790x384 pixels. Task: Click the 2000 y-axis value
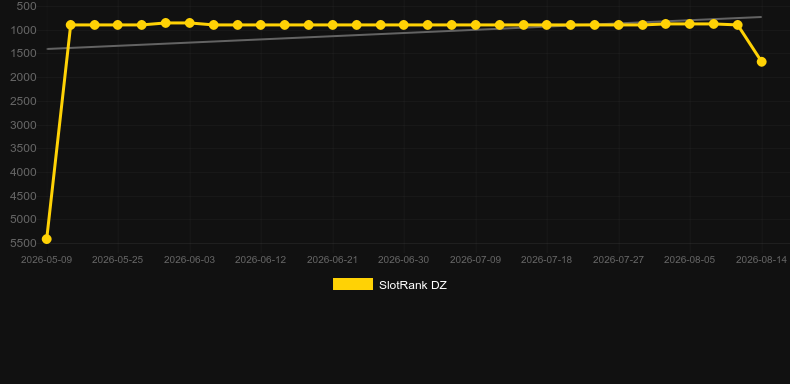tap(24, 77)
